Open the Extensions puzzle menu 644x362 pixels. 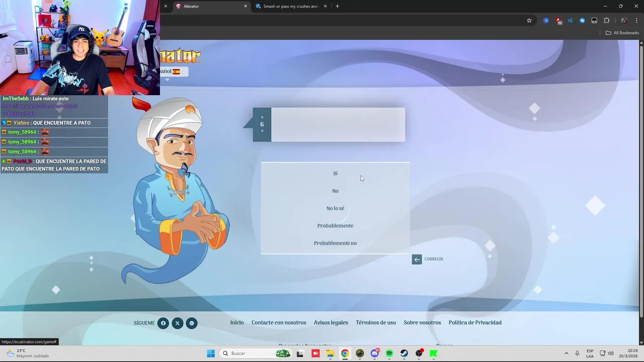point(607,21)
